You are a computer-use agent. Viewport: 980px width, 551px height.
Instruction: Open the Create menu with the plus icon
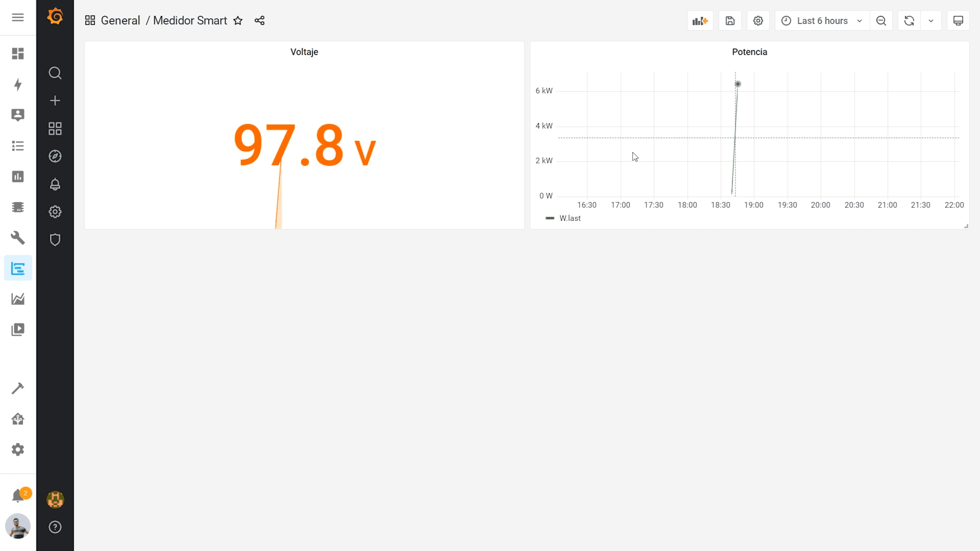55,101
